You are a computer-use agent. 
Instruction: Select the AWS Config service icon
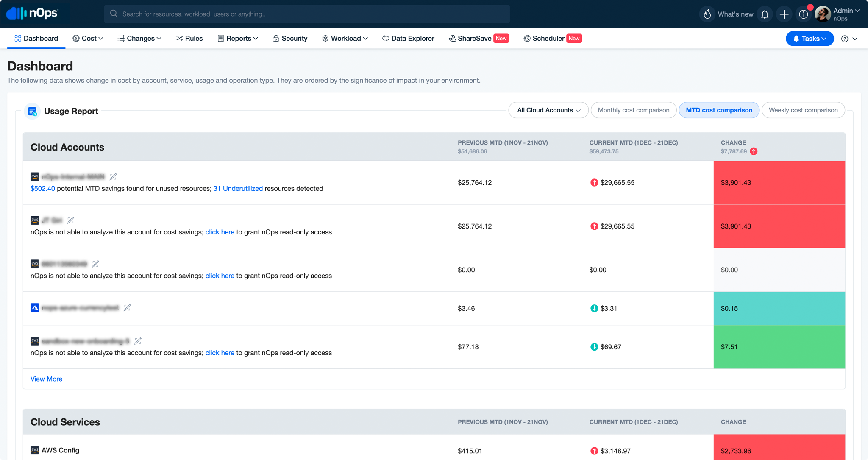pyautogui.click(x=34, y=450)
